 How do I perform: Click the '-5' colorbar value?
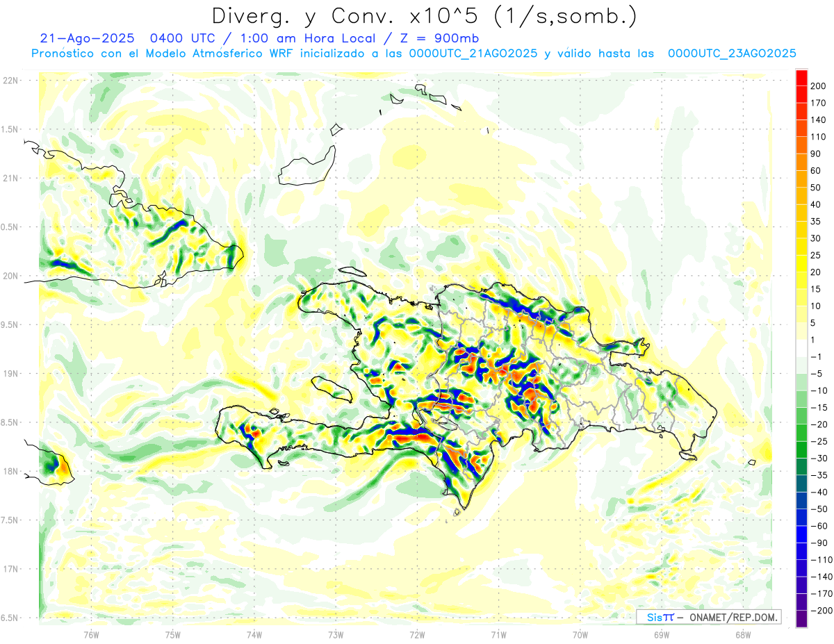[x=818, y=374]
